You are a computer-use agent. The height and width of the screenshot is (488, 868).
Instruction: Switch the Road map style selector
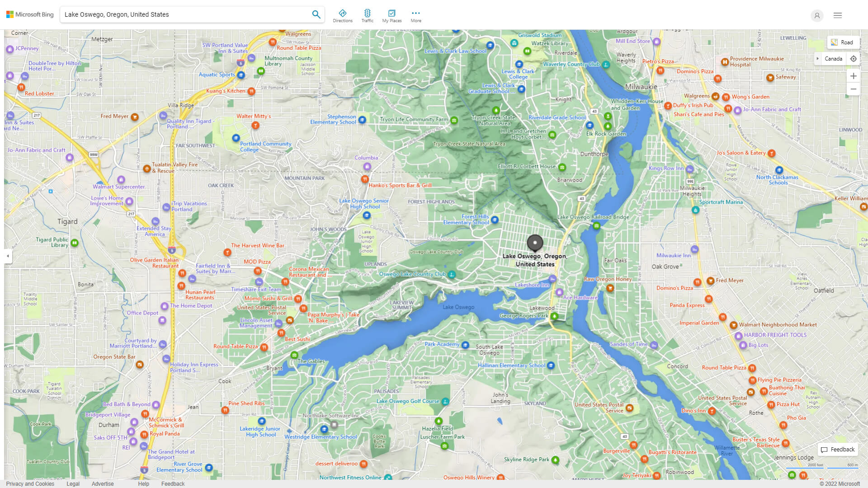point(842,42)
